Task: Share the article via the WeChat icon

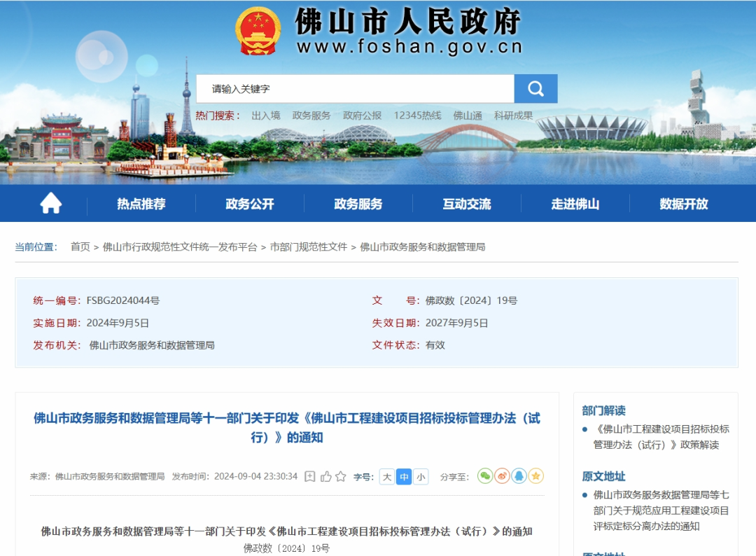Action: click(x=484, y=476)
